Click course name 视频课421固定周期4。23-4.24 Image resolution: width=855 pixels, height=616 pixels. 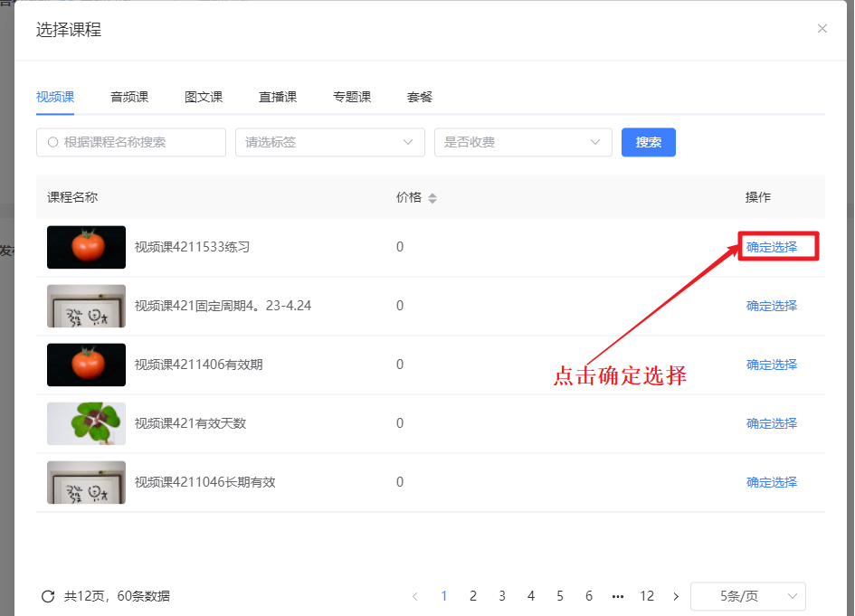[x=223, y=306]
